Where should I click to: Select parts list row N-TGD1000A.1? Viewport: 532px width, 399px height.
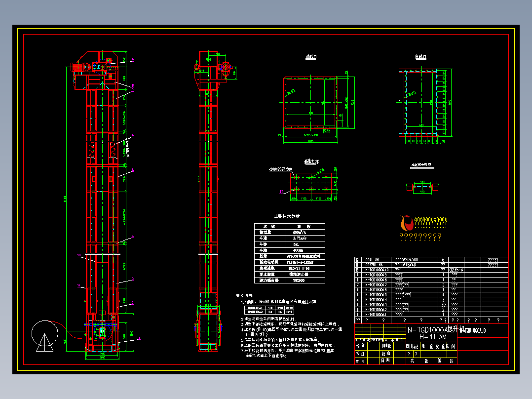coord(431,315)
